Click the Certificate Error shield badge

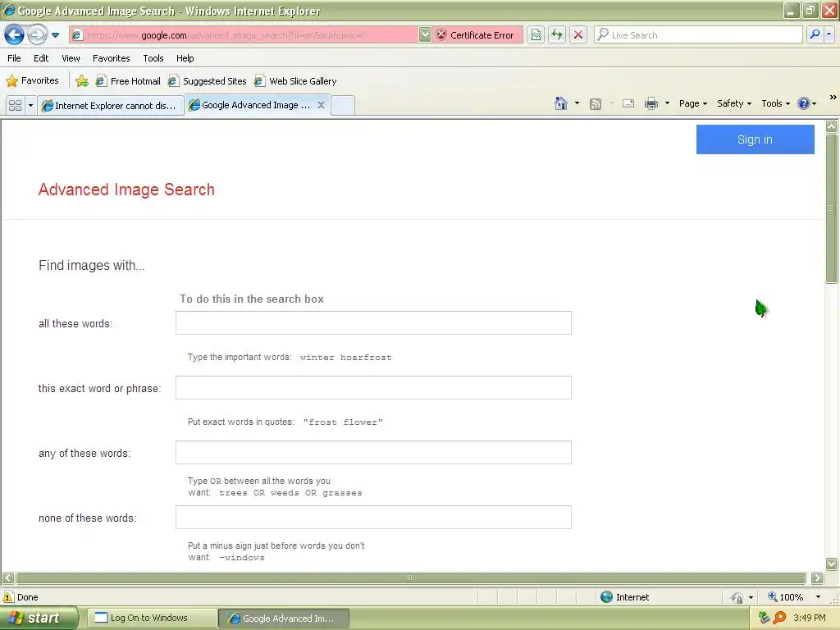[475, 35]
